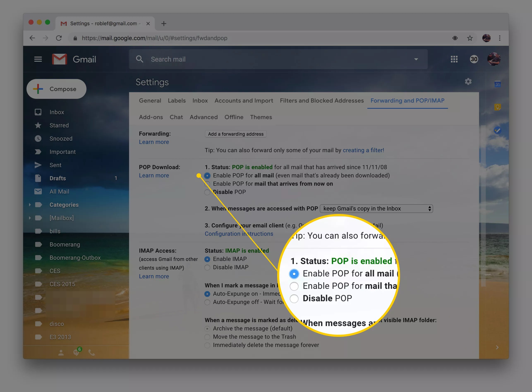Select Disable POP radio button
This screenshot has width=532, height=392.
207,192
